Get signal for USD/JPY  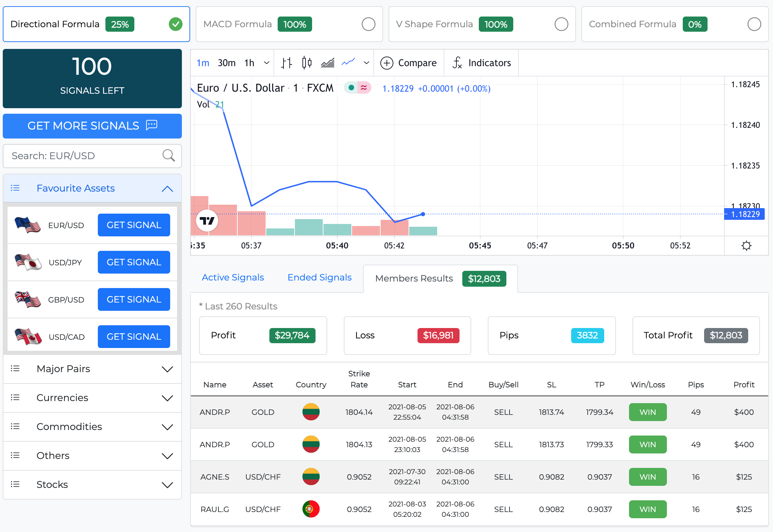click(x=134, y=262)
